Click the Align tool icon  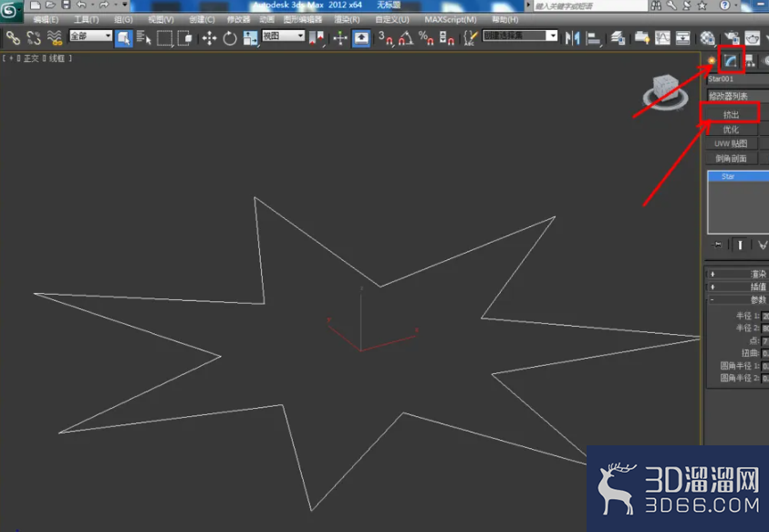[594, 37]
